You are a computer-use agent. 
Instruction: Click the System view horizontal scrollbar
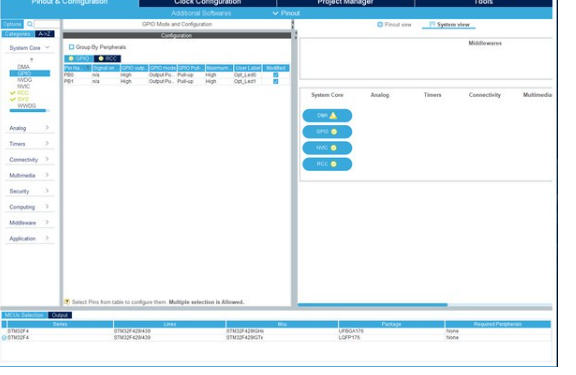point(372,305)
